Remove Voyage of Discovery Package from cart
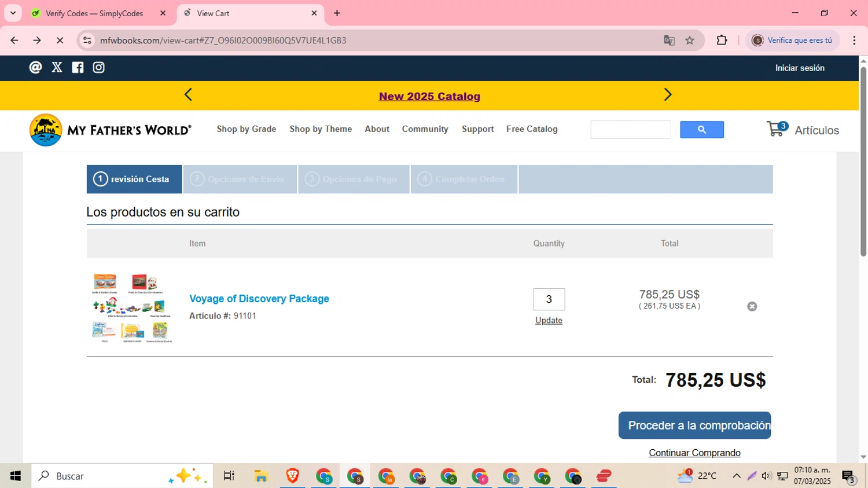The height and width of the screenshot is (488, 868). [752, 306]
